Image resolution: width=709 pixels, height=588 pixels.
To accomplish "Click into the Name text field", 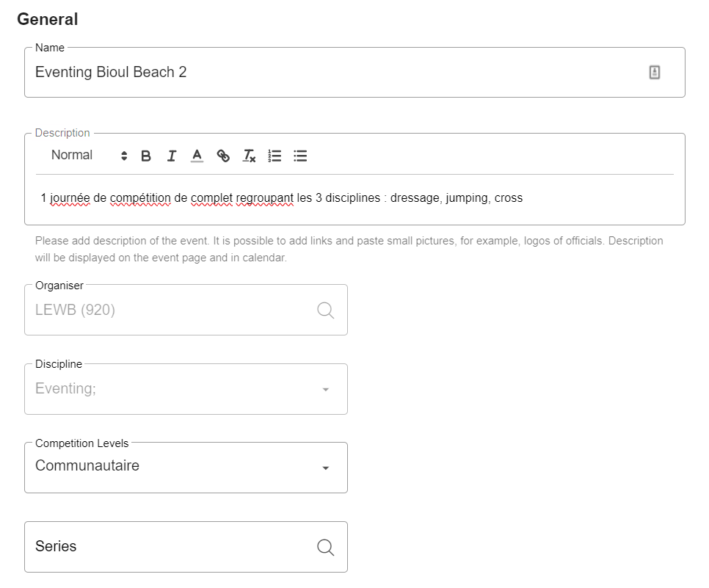I will [330, 72].
